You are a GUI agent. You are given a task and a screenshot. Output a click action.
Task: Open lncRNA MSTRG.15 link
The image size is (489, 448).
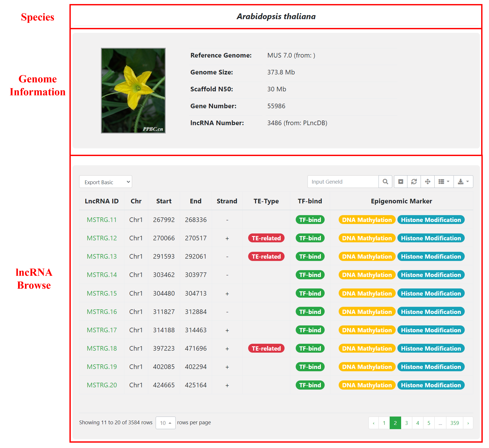click(102, 293)
